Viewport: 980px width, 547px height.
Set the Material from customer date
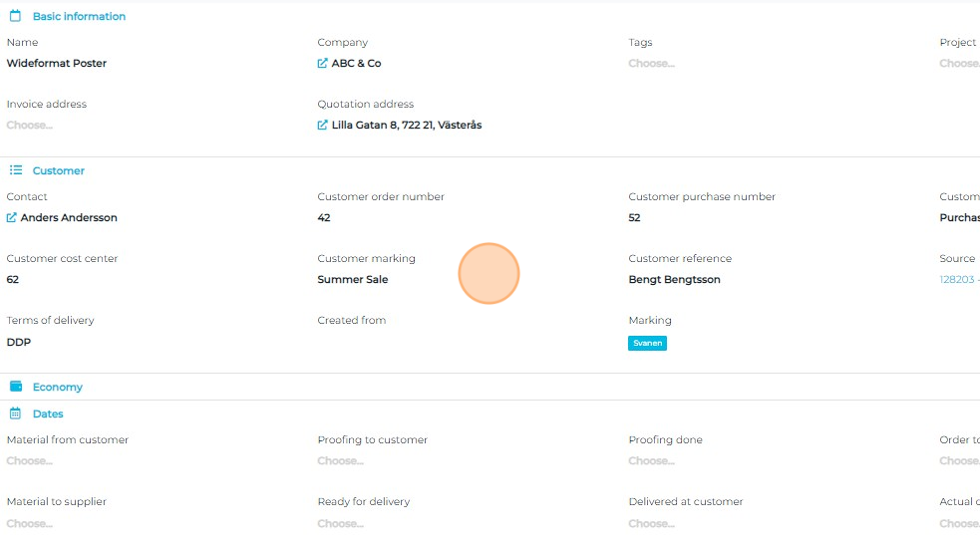[x=30, y=461]
